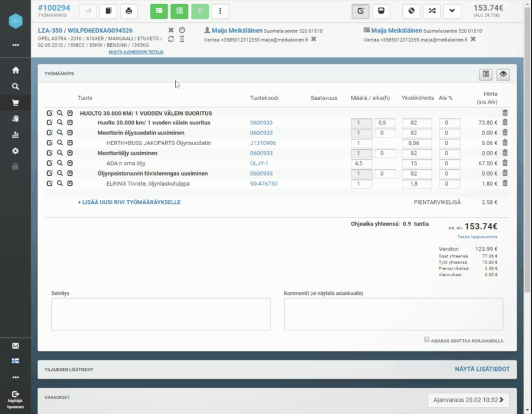Image resolution: width=532 pixels, height=414 pixels.
Task: Open dropdown icon on HERTH+BUSS JAKOPARTS row
Action: [x=70, y=143]
